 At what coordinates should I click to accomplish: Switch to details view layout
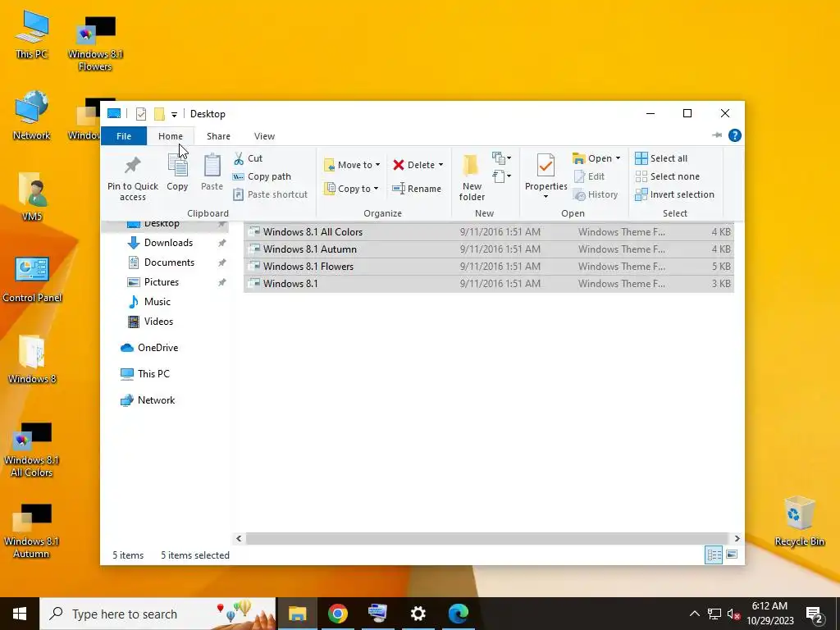pos(714,555)
